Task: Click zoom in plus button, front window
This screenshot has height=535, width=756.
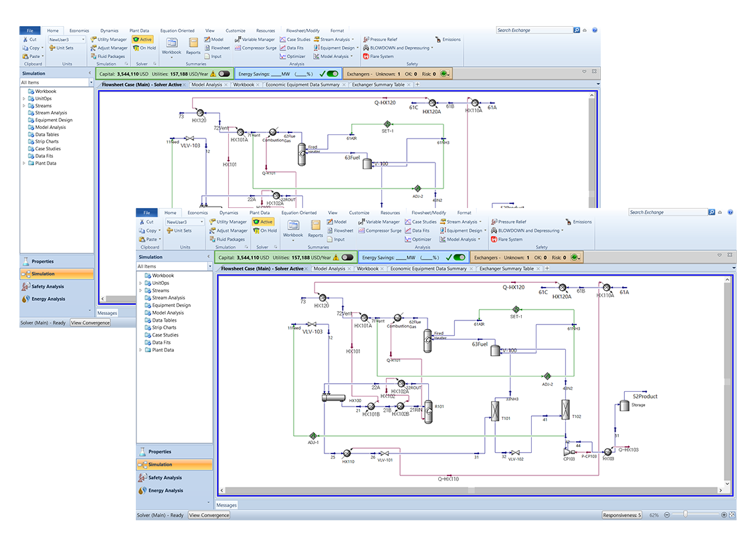Action: 724,515
